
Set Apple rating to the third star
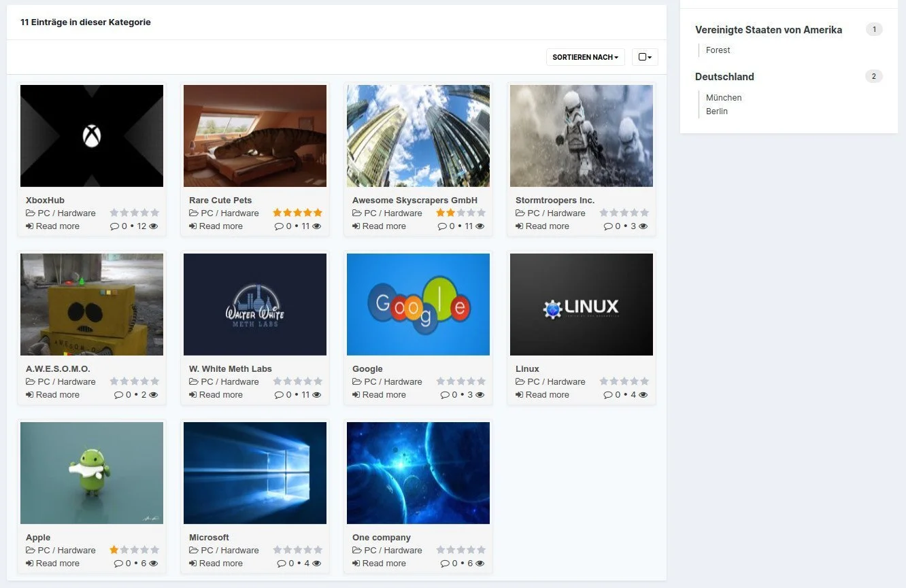[135, 550]
